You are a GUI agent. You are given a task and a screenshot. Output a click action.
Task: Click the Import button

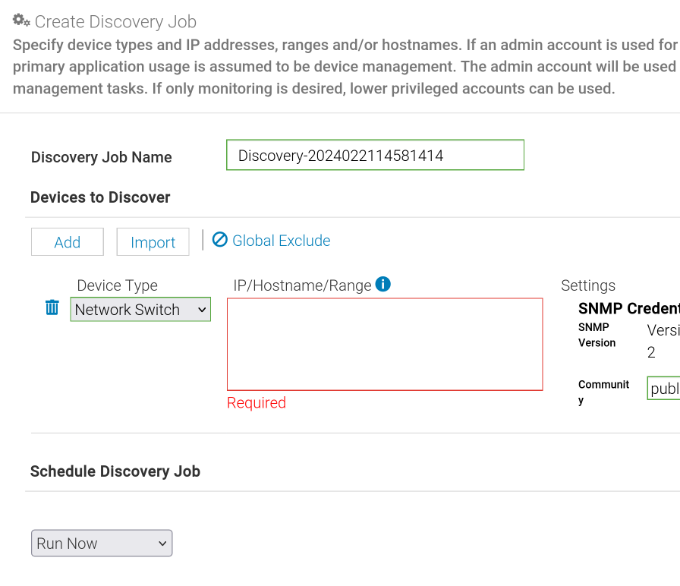153,242
